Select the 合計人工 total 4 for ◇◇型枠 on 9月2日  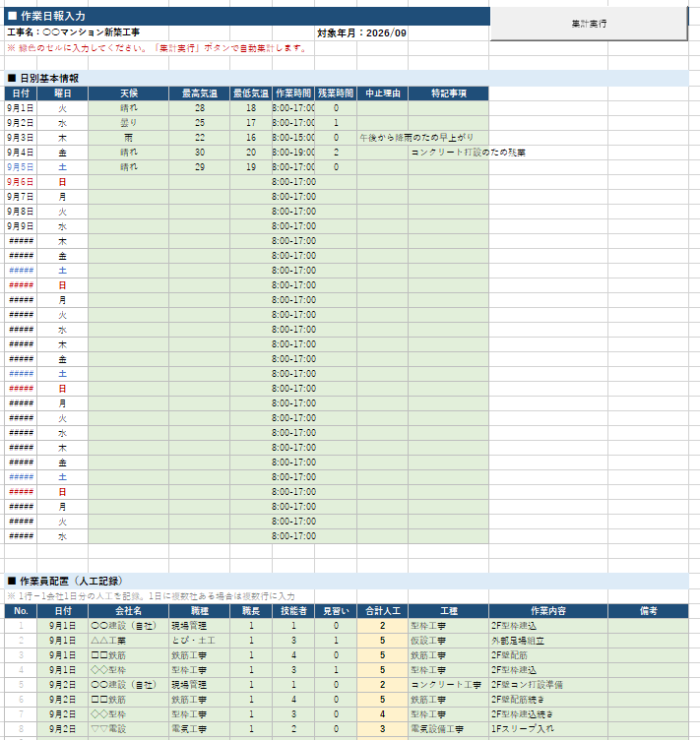point(383,714)
